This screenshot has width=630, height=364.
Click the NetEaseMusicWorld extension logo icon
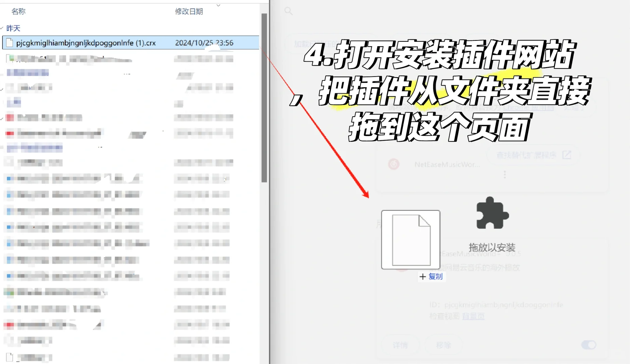[x=394, y=164]
